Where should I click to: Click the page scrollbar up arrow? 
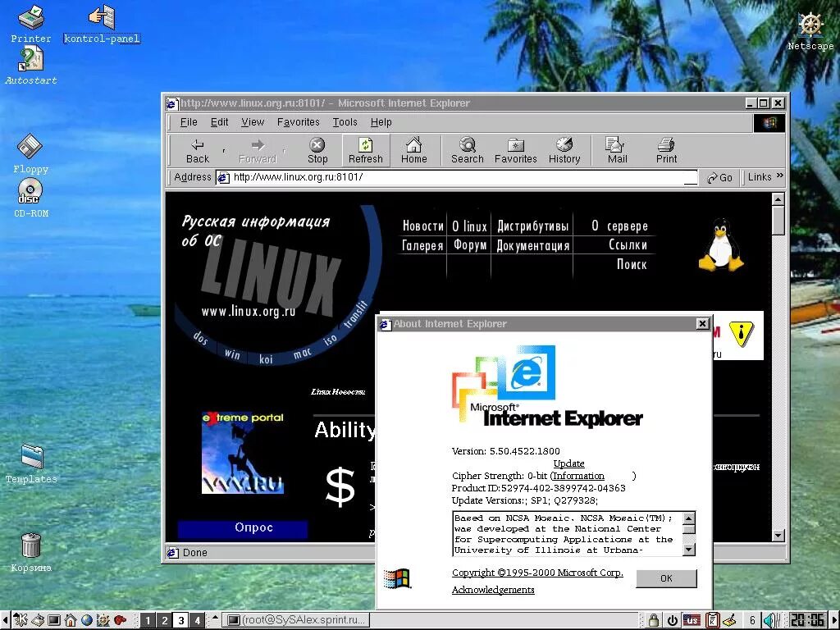(778, 199)
